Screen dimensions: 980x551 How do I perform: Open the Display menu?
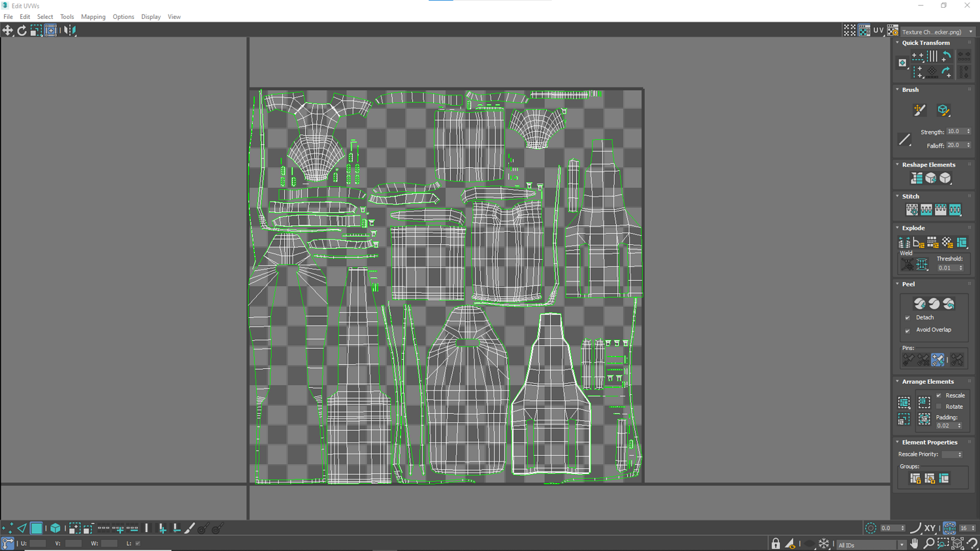(x=151, y=17)
